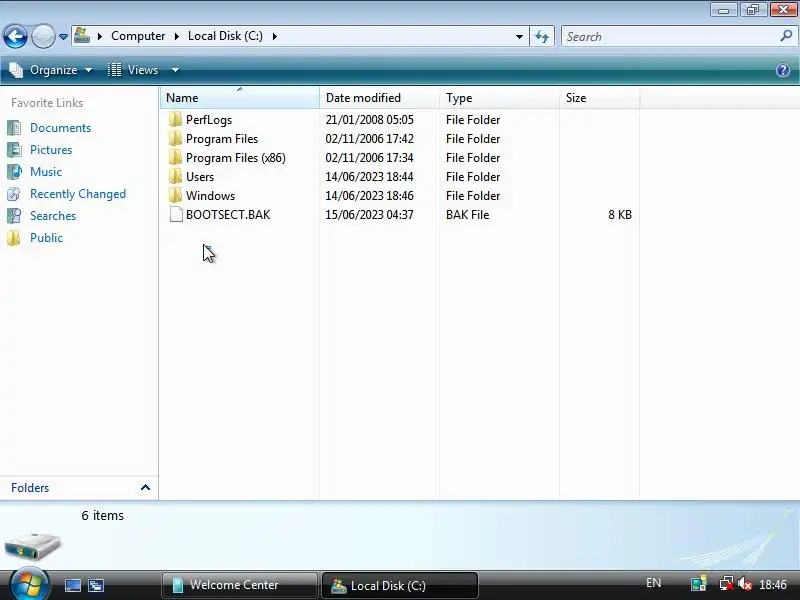
Task: Sort by Size column header
Action: (599, 97)
